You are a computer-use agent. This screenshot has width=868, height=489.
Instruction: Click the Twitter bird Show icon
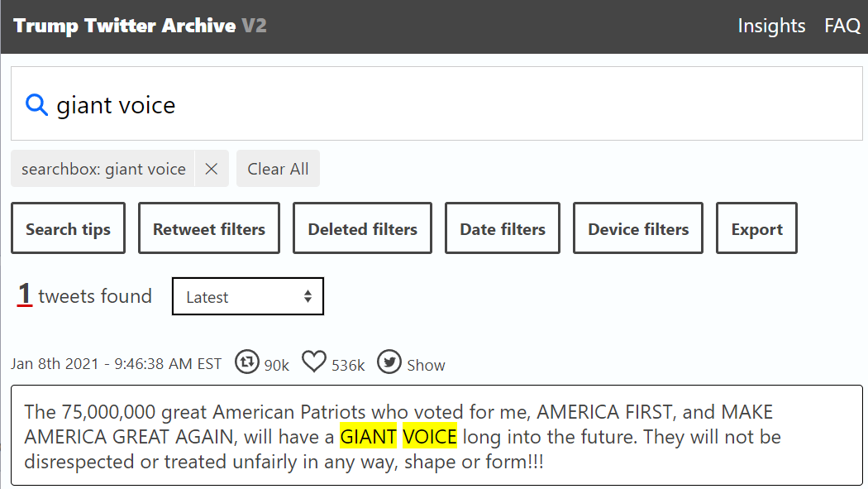389,362
